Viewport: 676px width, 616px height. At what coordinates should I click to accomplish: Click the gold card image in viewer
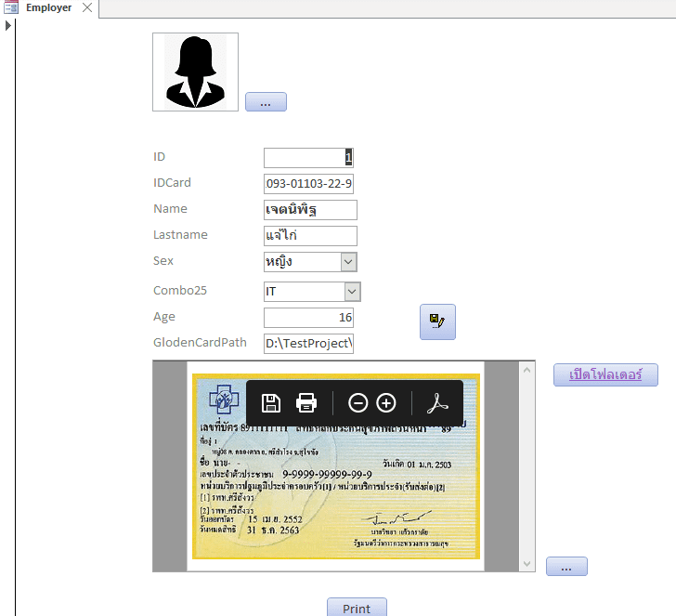point(336,466)
